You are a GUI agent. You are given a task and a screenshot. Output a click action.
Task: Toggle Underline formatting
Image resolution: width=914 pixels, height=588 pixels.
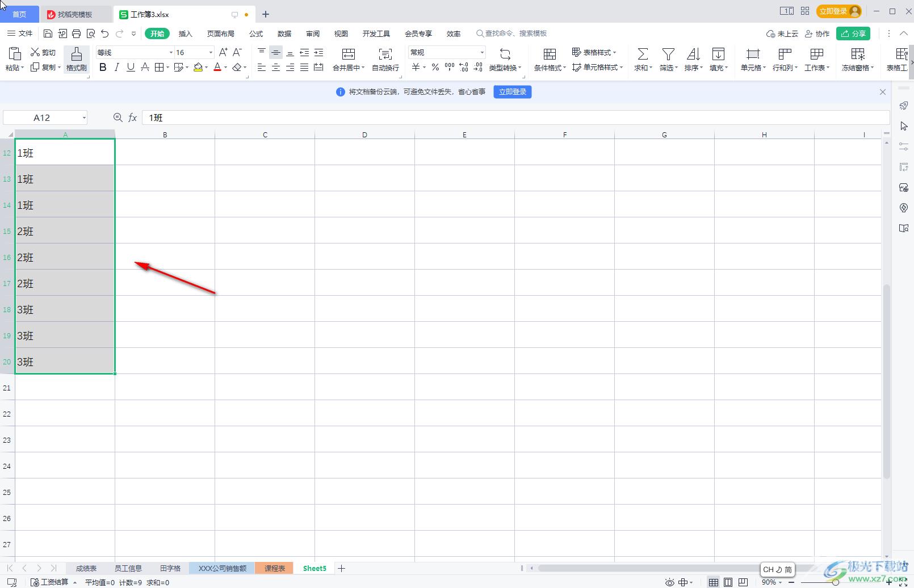tap(131, 67)
